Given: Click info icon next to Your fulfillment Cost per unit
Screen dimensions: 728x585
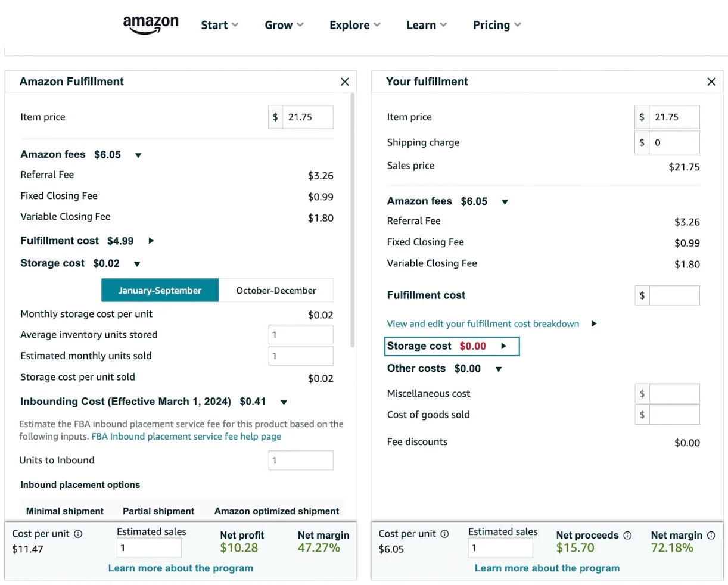Looking at the screenshot, I should point(444,534).
